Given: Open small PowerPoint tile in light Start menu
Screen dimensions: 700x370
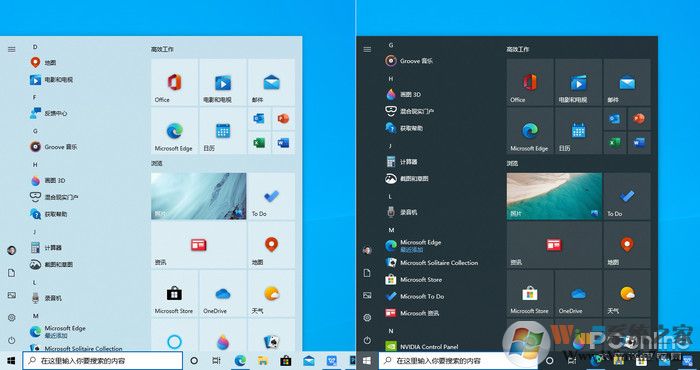Looking at the screenshot, I should pyautogui.click(x=283, y=119).
